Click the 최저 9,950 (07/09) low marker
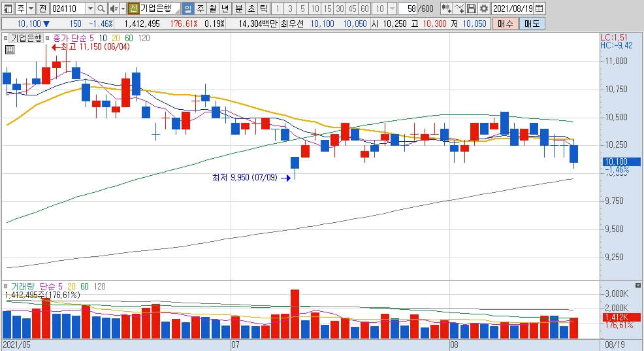Viewport: 644px width, 351px height. 251,178
